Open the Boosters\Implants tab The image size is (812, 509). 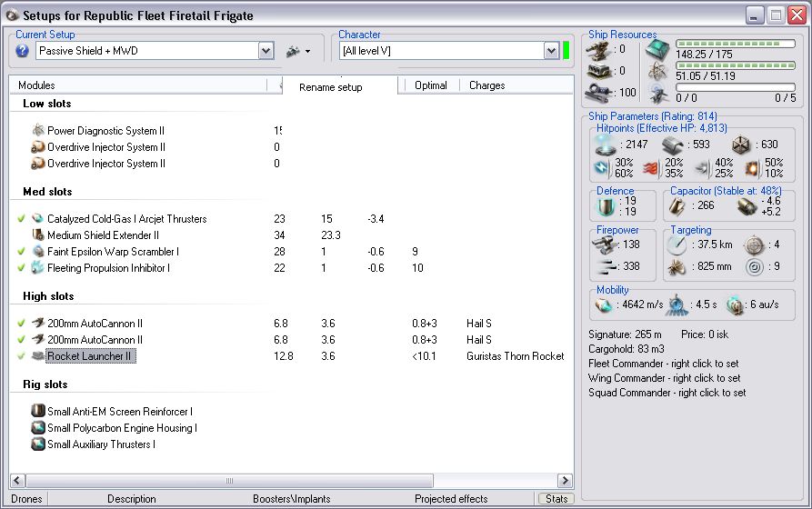tap(292, 499)
